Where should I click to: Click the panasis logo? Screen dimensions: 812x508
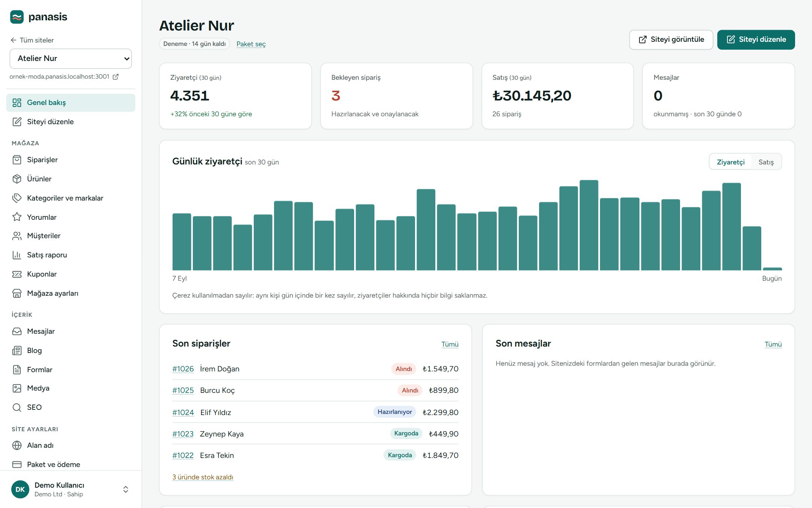(39, 17)
